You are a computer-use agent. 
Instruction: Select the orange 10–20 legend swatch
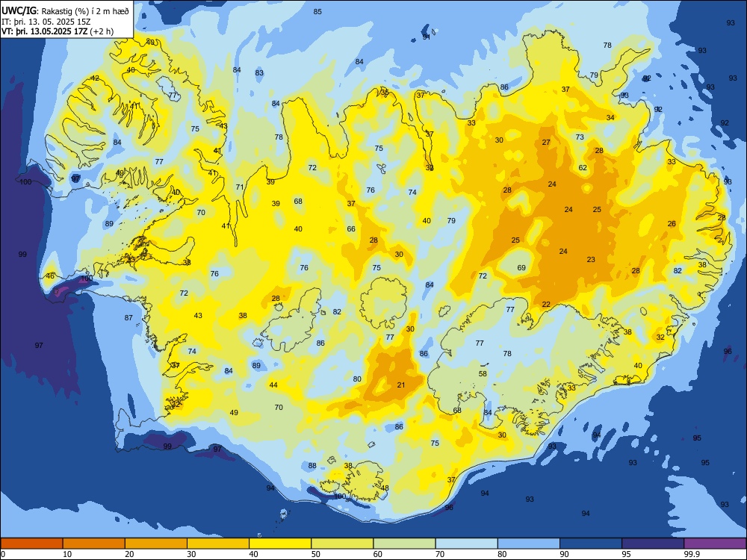pyautogui.click(x=94, y=544)
